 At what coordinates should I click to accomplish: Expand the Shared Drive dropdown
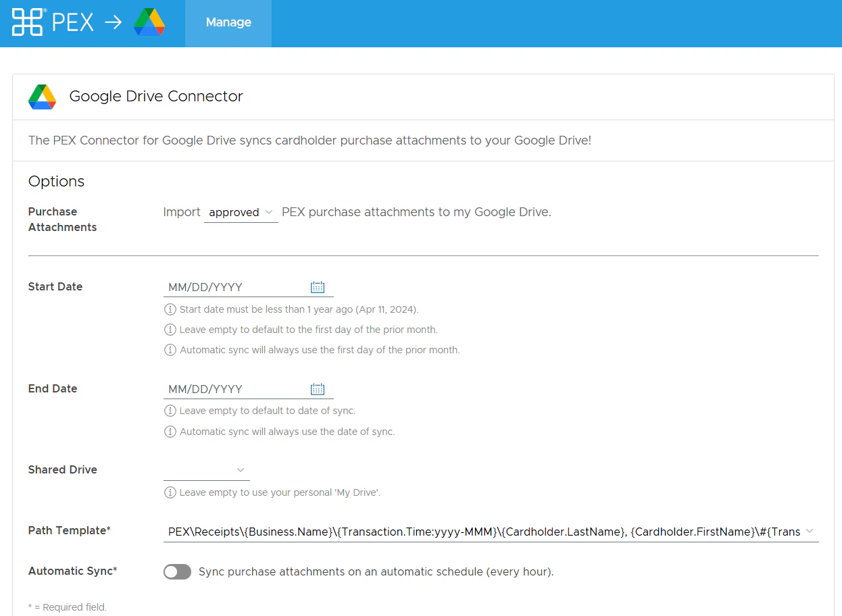coord(207,470)
